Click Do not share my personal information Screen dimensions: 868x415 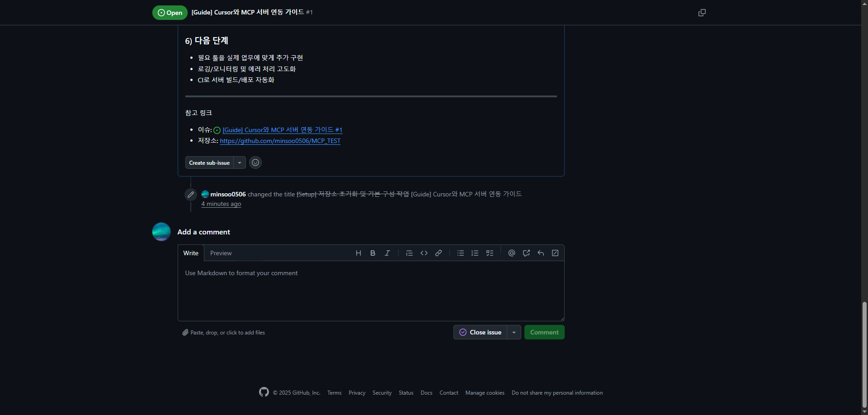tap(557, 393)
